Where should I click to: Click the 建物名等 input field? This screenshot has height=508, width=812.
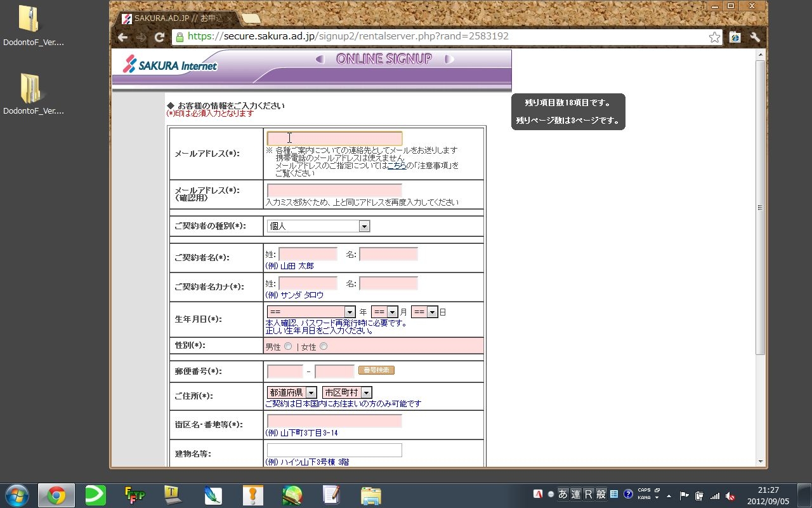334,450
